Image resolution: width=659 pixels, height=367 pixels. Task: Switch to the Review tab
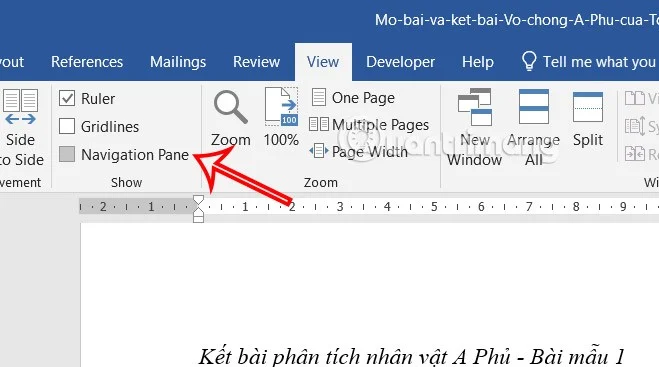[x=256, y=62]
